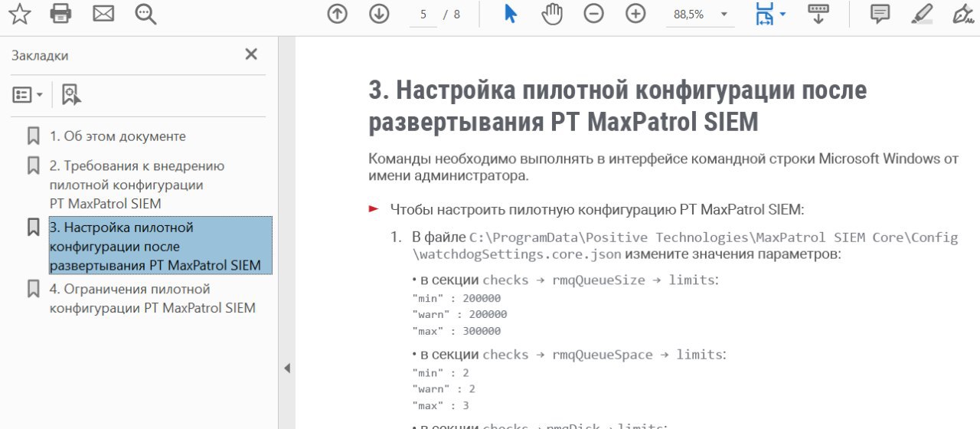This screenshot has height=429, width=980.
Task: Click bookmark icon beside Ограничения пилотной конфигурации
Action: pyautogui.click(x=33, y=289)
